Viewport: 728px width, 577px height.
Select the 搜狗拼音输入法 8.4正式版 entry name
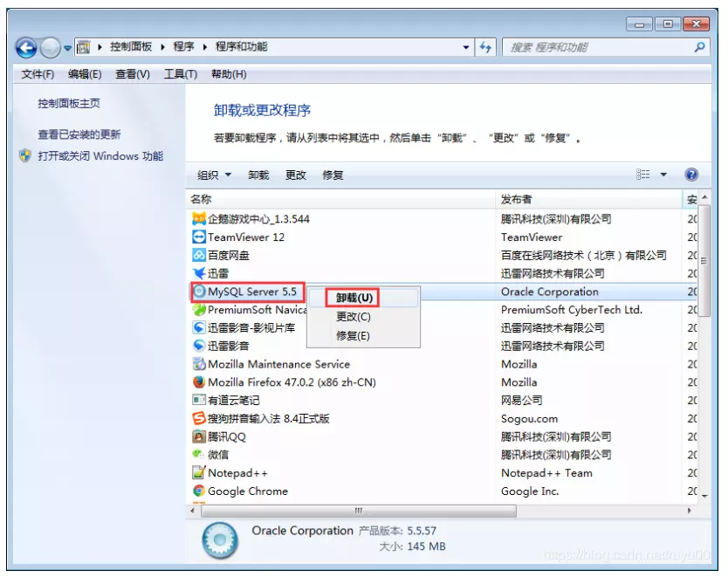point(268,419)
